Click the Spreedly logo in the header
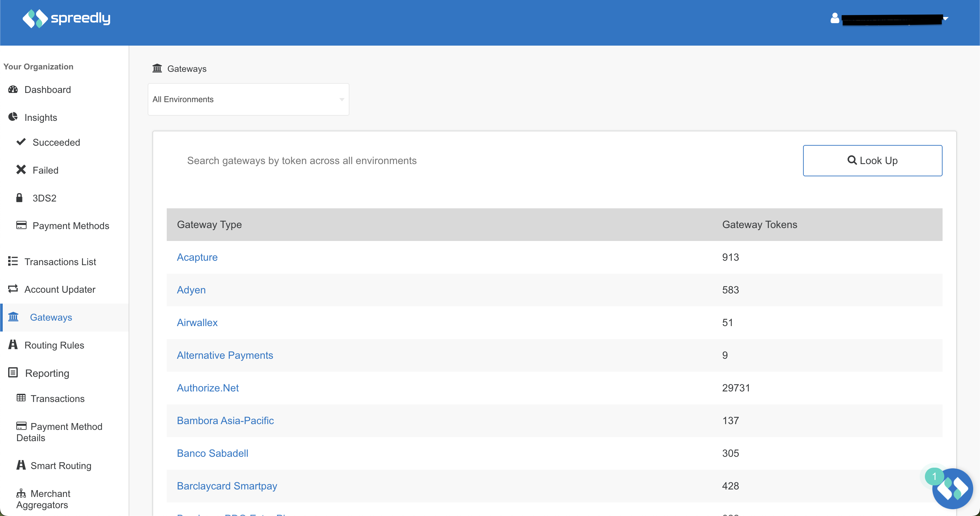Image resolution: width=980 pixels, height=516 pixels. [67, 18]
